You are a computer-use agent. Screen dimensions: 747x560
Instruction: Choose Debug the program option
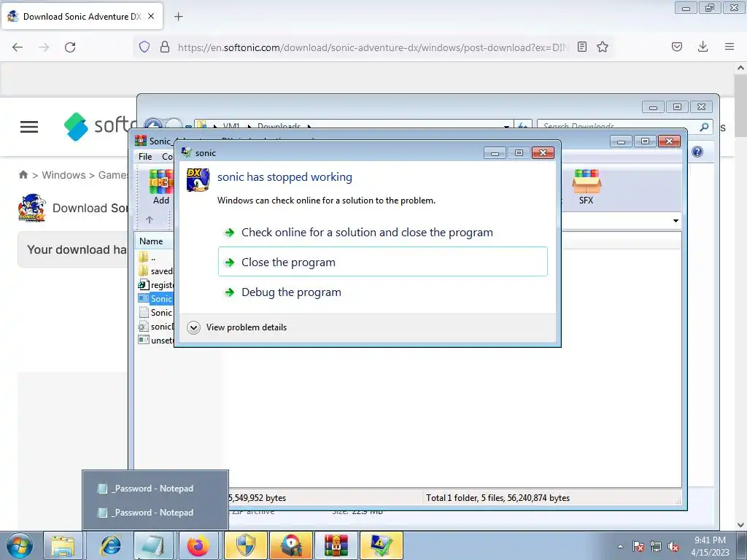point(291,292)
